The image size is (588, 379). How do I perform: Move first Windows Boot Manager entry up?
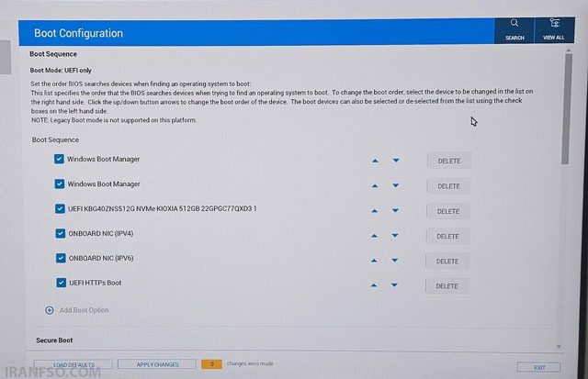coord(375,161)
